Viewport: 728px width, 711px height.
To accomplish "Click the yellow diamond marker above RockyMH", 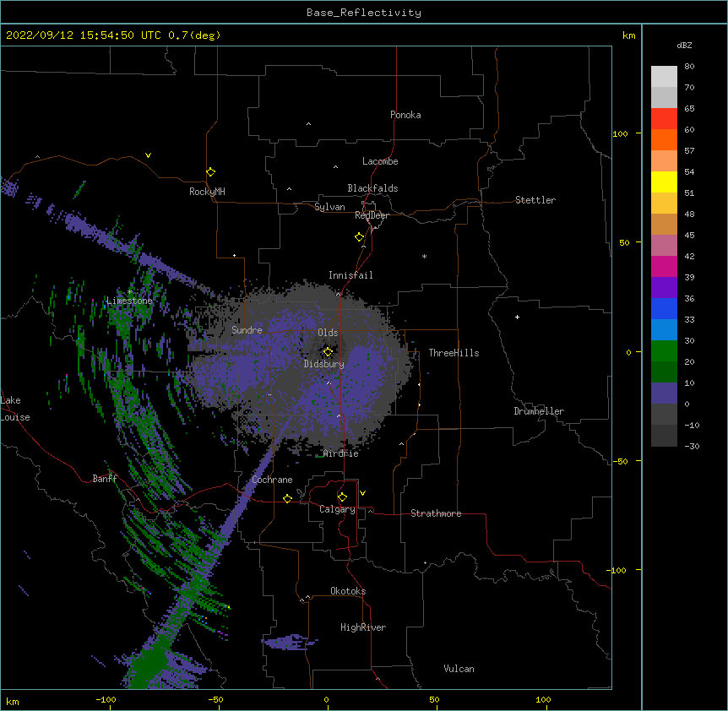I will (x=211, y=172).
